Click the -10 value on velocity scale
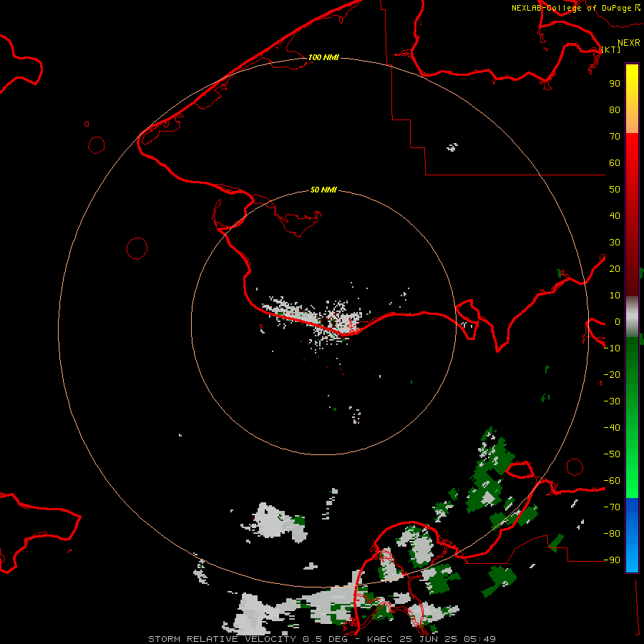Screen dimensions: 644x644 pyautogui.click(x=612, y=348)
